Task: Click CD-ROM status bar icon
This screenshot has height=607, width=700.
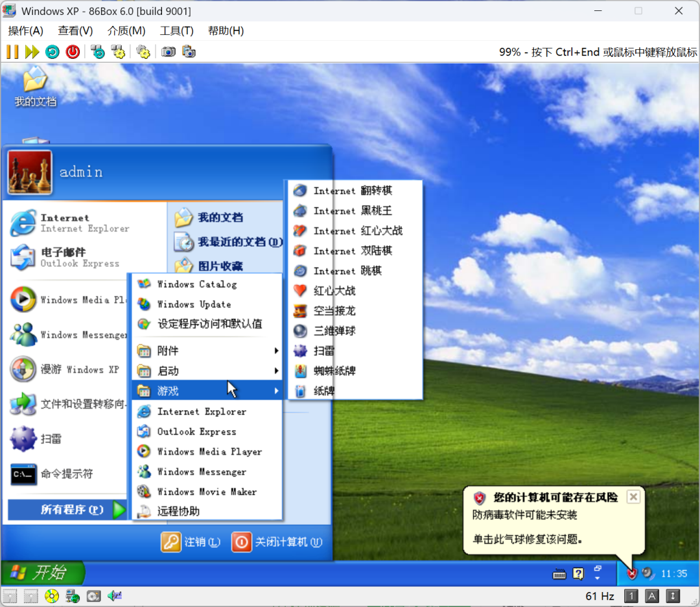Action: (52, 596)
